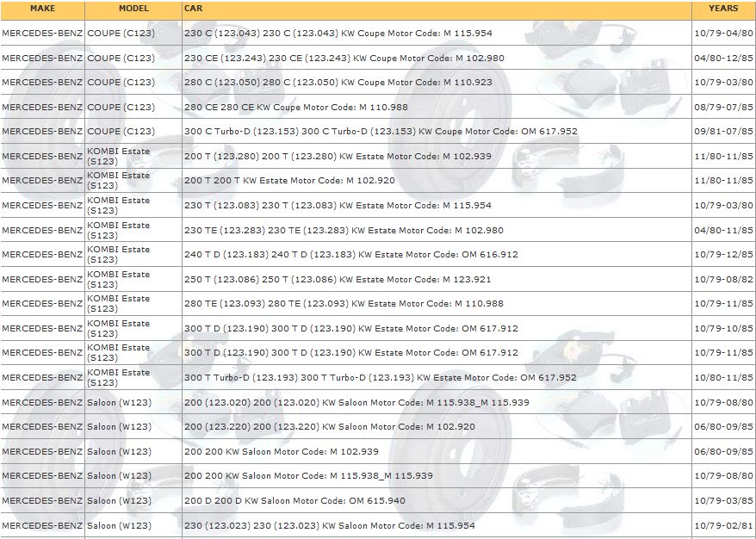Click MERCEDES-BENZ make in 200 (123.220) row
Viewport: 756px width, 539px height.
point(42,427)
